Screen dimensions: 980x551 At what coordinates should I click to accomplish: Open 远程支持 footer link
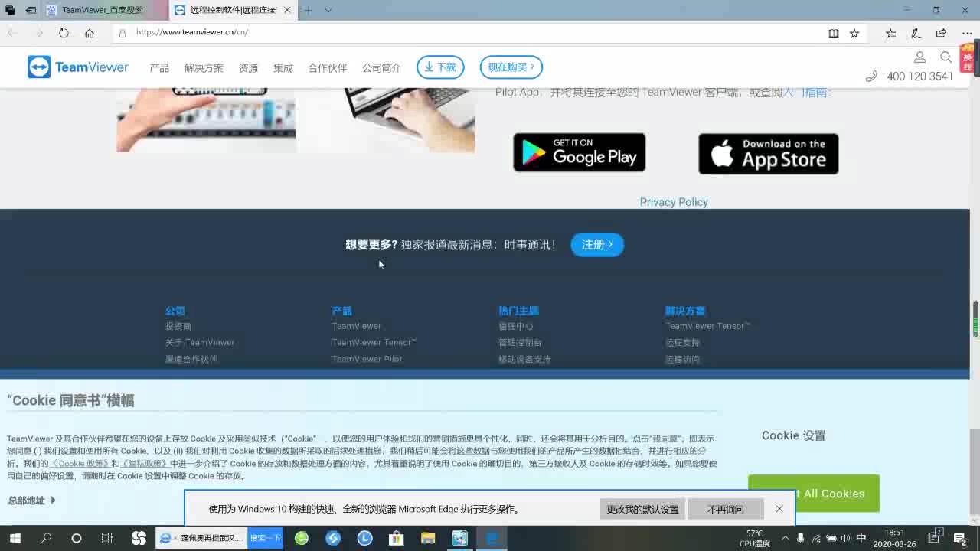point(682,342)
